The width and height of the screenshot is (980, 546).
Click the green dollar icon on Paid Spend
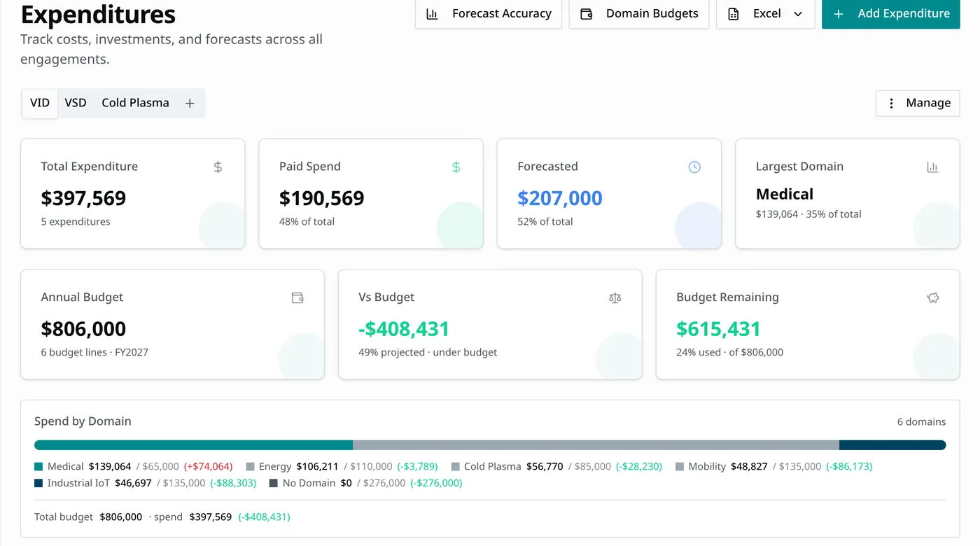456,167
